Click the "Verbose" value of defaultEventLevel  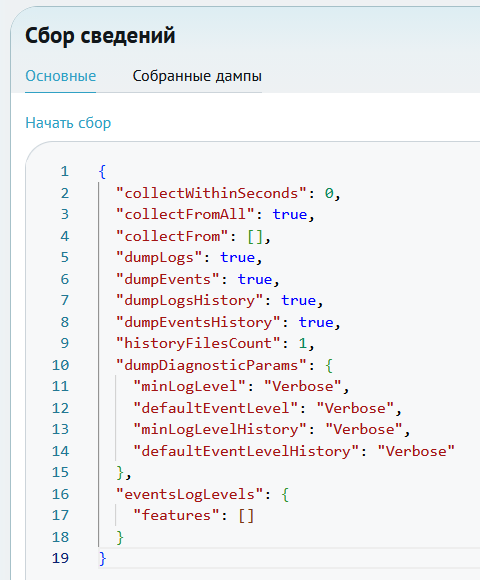[x=355, y=408]
